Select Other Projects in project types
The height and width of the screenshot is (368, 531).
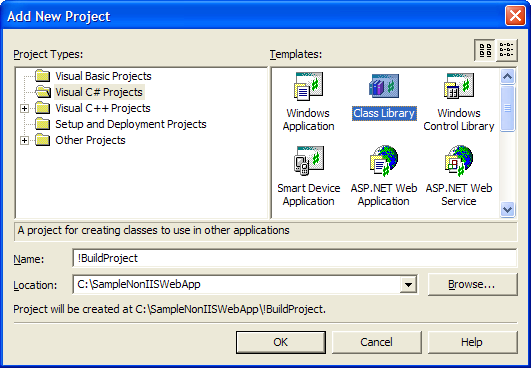[x=90, y=140]
